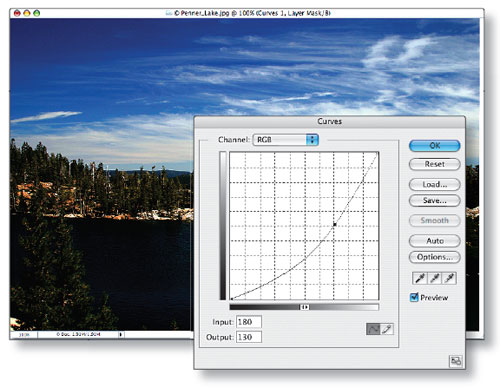The image size is (500, 388).
Task: Choose the pencil draw-curve tool
Action: click(x=387, y=329)
